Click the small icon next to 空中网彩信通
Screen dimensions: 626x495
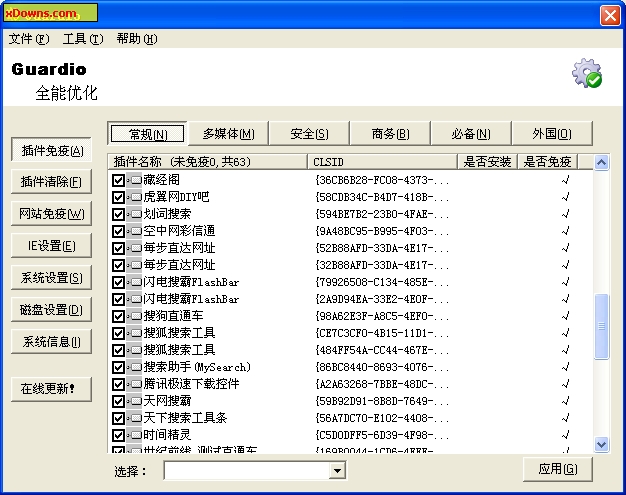tap(136, 231)
